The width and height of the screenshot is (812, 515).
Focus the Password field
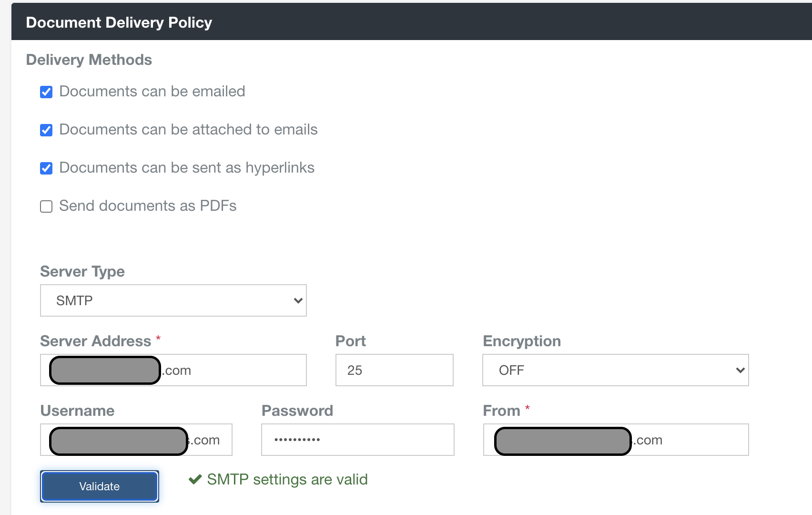click(x=357, y=439)
